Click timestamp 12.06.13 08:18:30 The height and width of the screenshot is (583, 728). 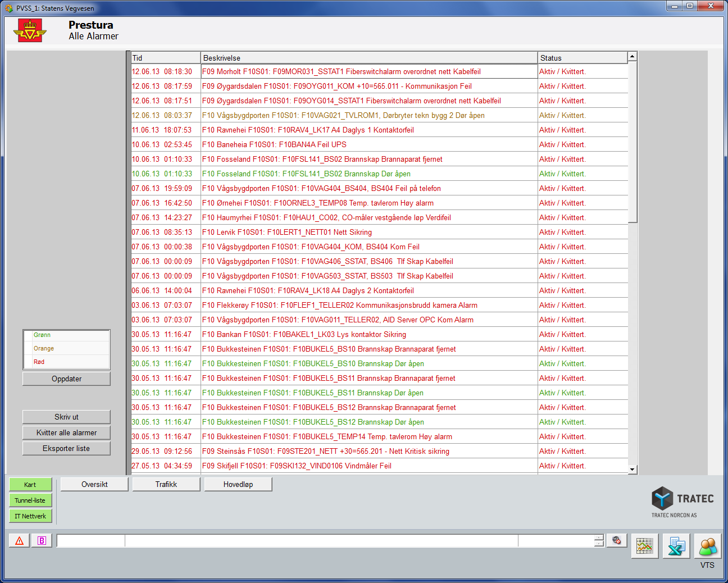click(x=162, y=71)
